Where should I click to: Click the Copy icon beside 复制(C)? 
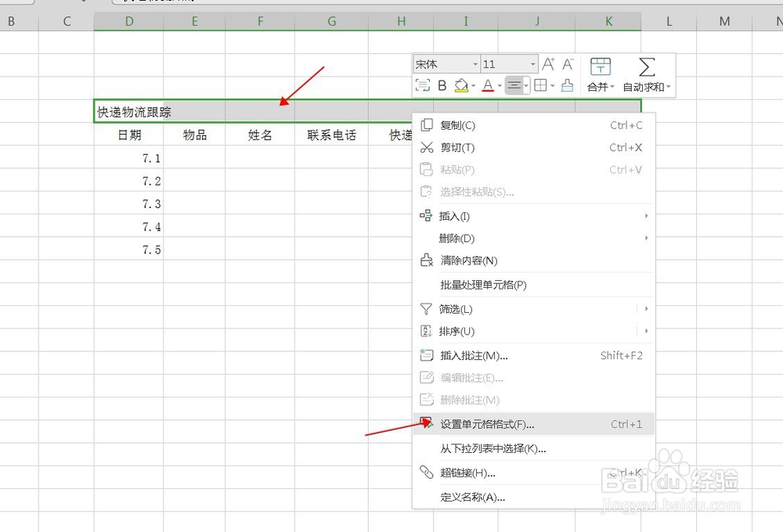(426, 125)
